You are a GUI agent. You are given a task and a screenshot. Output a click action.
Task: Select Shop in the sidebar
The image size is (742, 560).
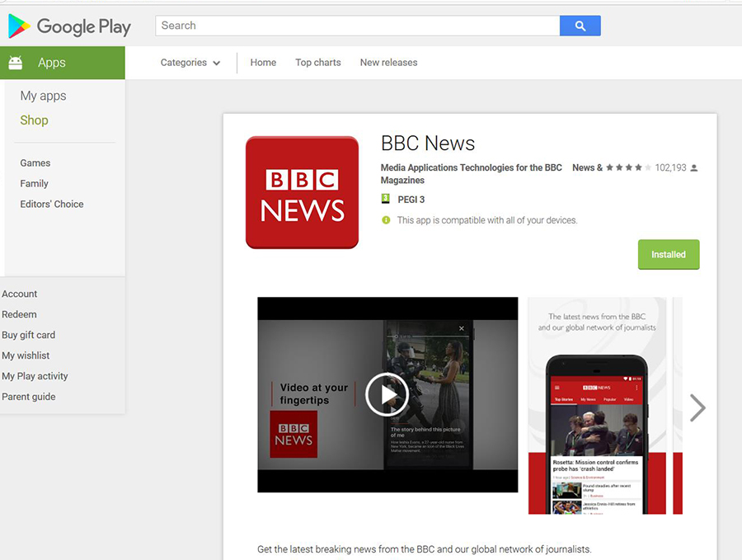point(34,120)
